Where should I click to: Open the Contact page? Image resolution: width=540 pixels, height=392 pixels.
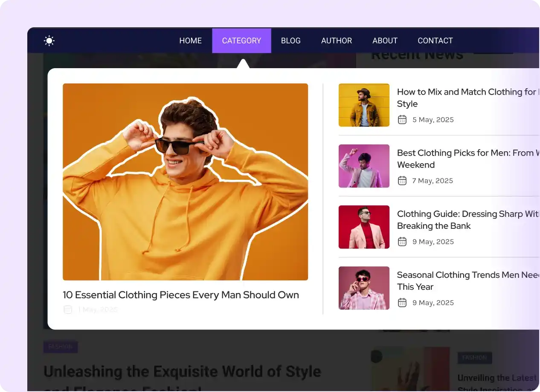(435, 40)
